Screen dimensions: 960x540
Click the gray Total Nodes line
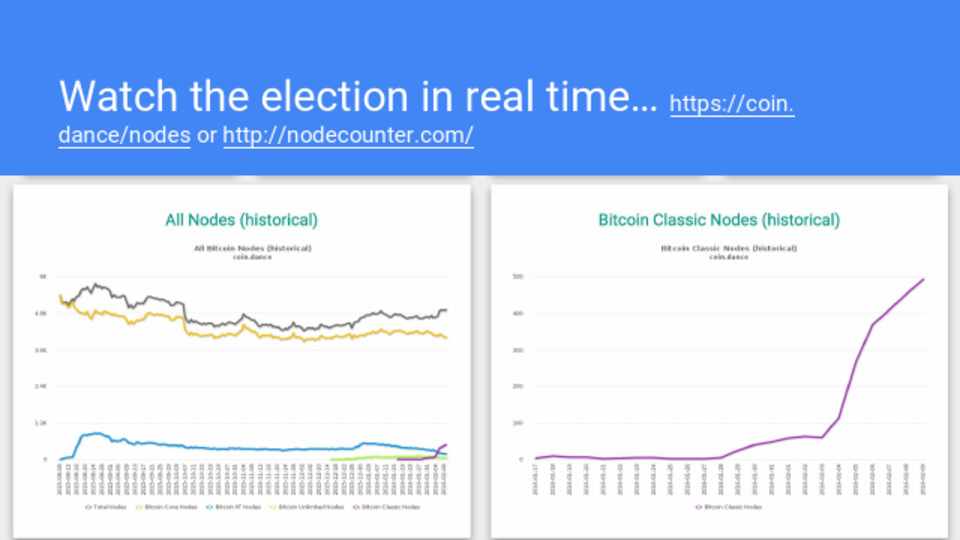tap(250, 324)
